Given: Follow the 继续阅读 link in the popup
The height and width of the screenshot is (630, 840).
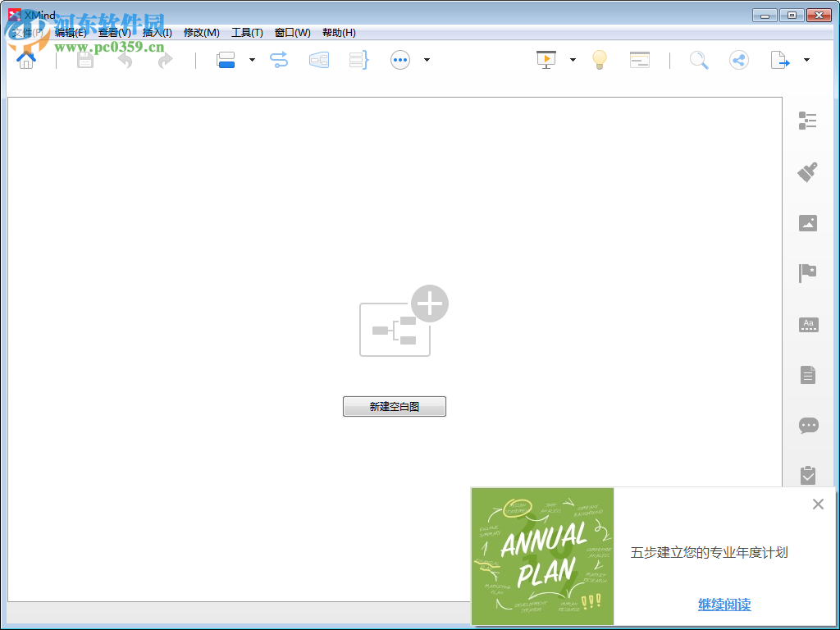Looking at the screenshot, I should [x=724, y=605].
